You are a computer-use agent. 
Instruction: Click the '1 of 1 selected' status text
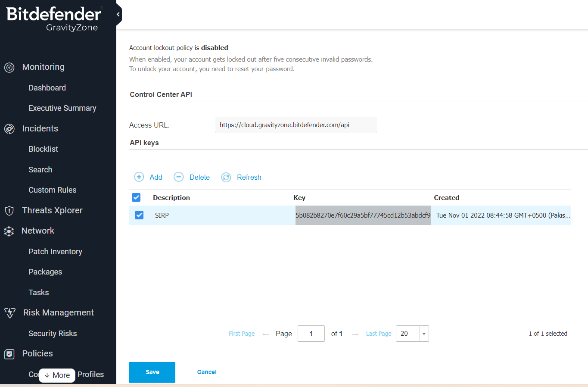pyautogui.click(x=548, y=334)
